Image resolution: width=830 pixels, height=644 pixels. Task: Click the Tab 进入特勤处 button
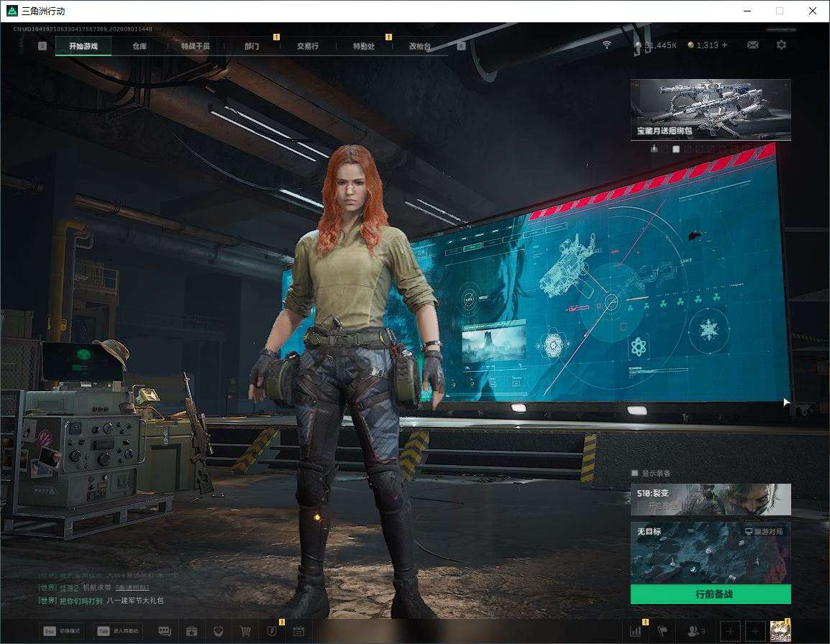tap(118, 631)
